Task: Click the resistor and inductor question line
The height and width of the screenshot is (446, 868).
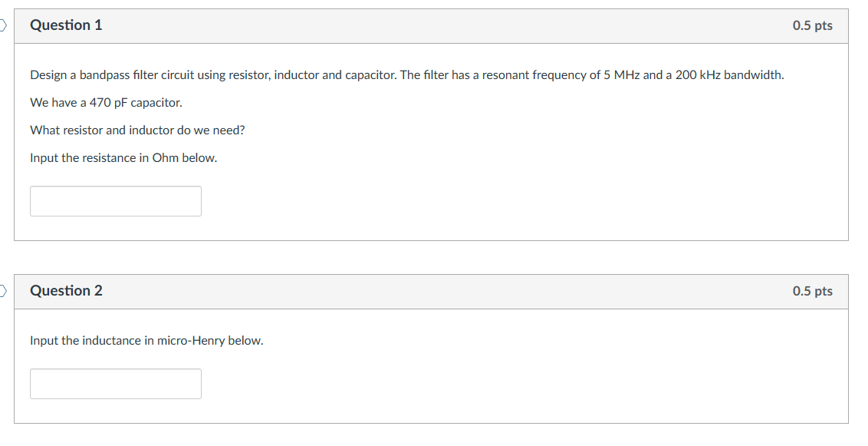Action: tap(136, 130)
